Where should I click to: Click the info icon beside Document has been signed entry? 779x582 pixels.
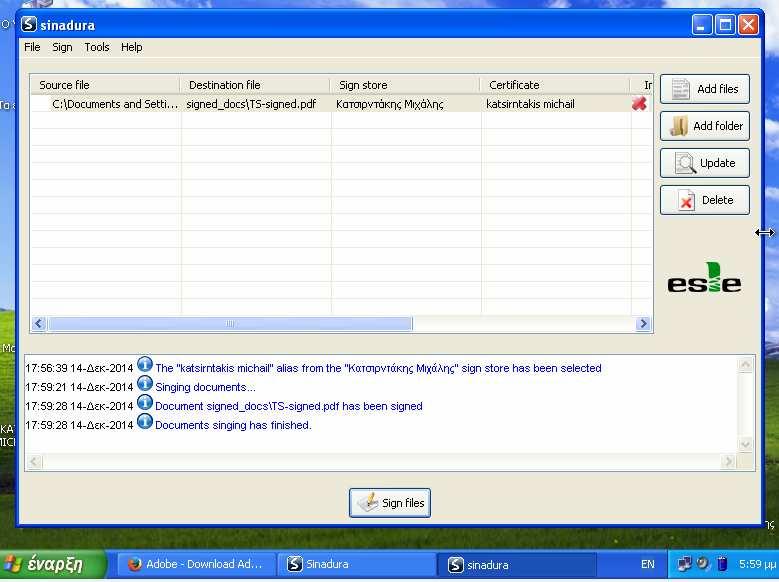[145, 403]
